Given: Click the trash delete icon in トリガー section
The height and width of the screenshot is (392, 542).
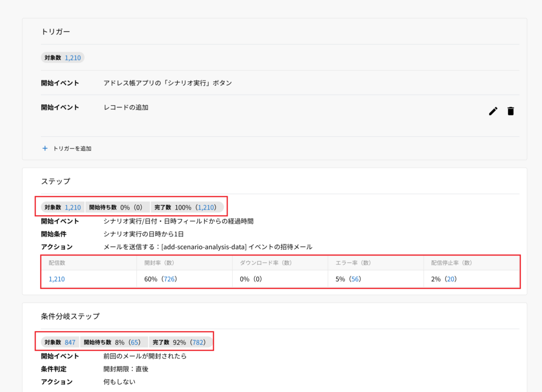Looking at the screenshot, I should [510, 111].
